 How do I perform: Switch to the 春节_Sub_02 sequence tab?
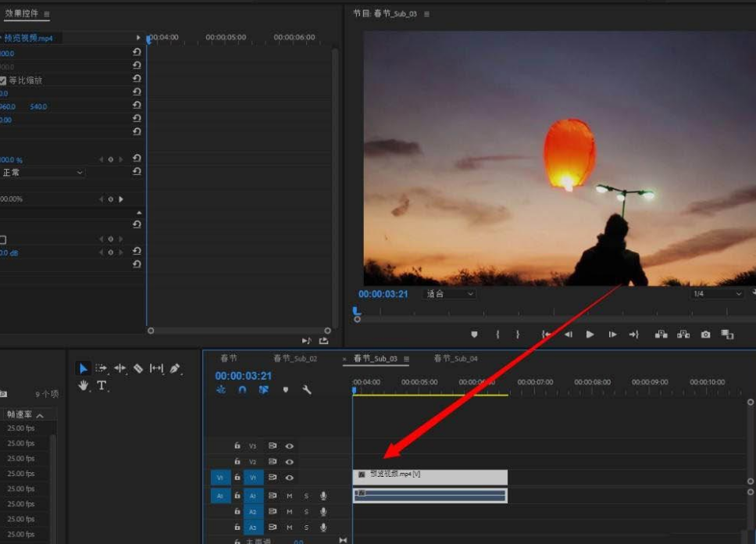(295, 359)
